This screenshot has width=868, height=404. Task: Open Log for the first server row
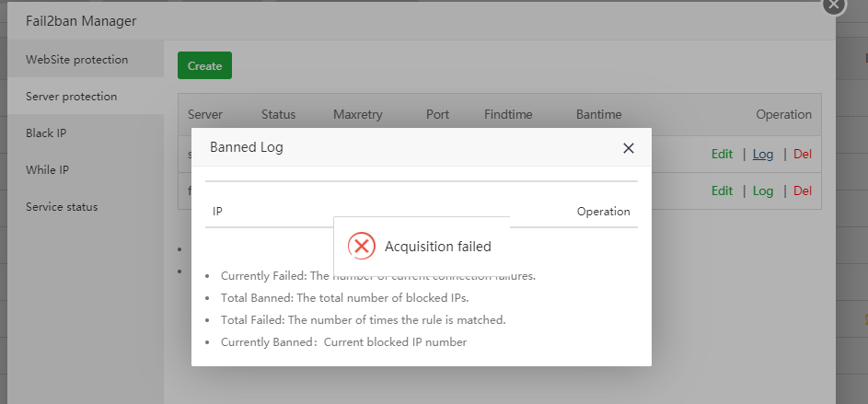click(x=763, y=155)
